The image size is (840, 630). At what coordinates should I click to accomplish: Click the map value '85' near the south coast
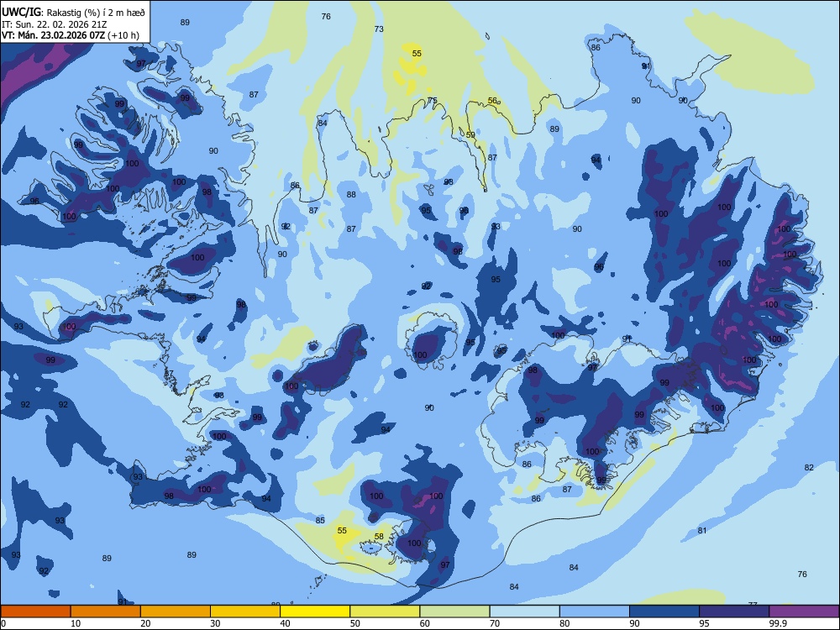(320, 520)
